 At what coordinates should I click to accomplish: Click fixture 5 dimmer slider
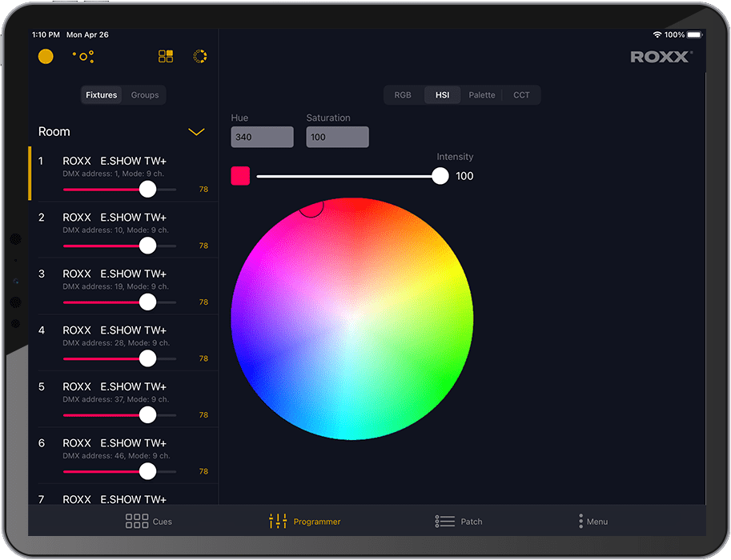point(120,415)
